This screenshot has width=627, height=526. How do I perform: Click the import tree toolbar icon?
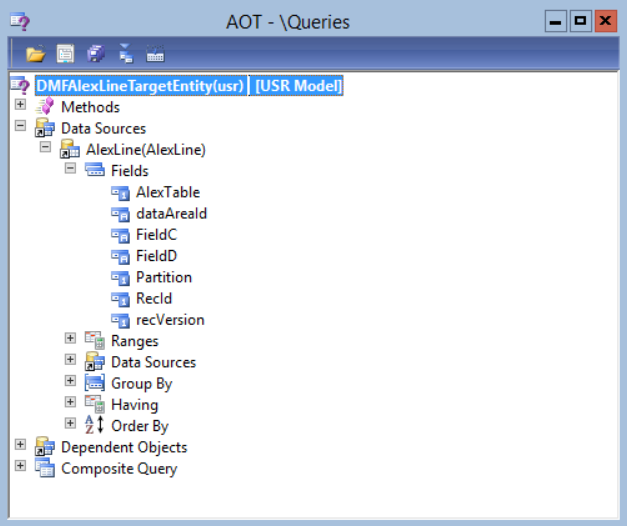click(x=126, y=53)
